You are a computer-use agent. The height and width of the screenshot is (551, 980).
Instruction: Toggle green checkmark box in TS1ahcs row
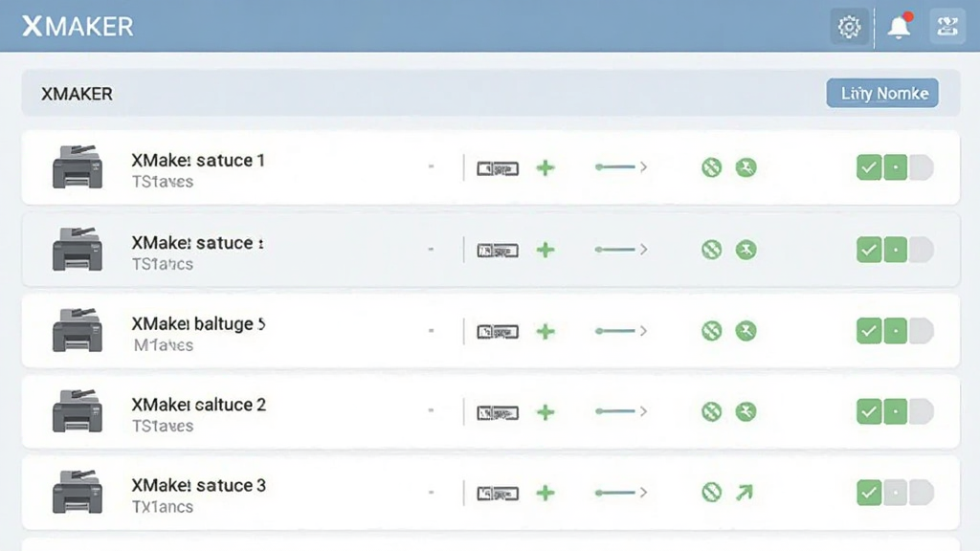869,250
